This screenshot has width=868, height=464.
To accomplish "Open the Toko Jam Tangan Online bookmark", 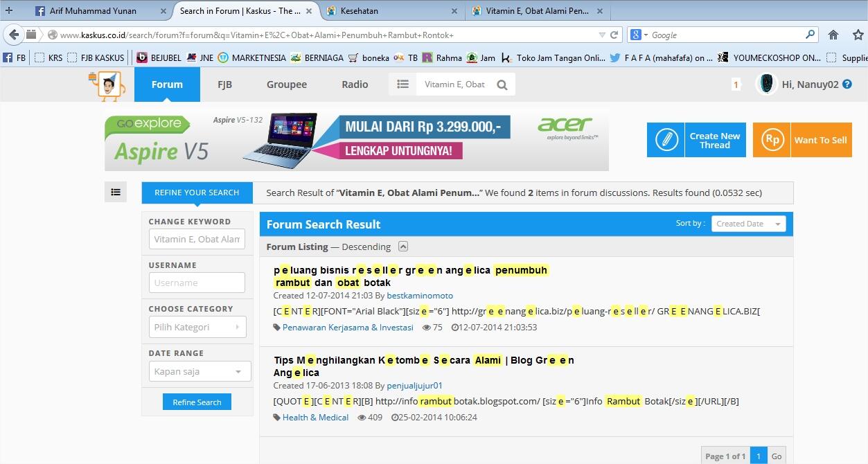I will 553,58.
